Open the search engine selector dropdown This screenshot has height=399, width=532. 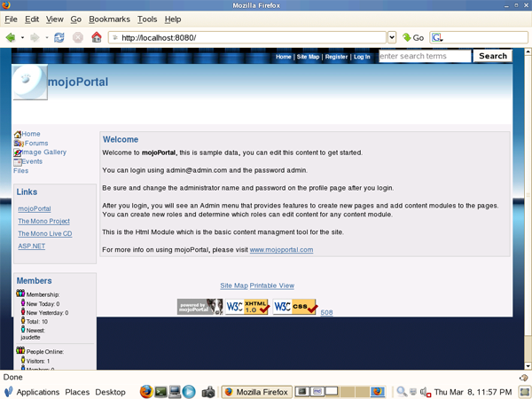(x=437, y=37)
